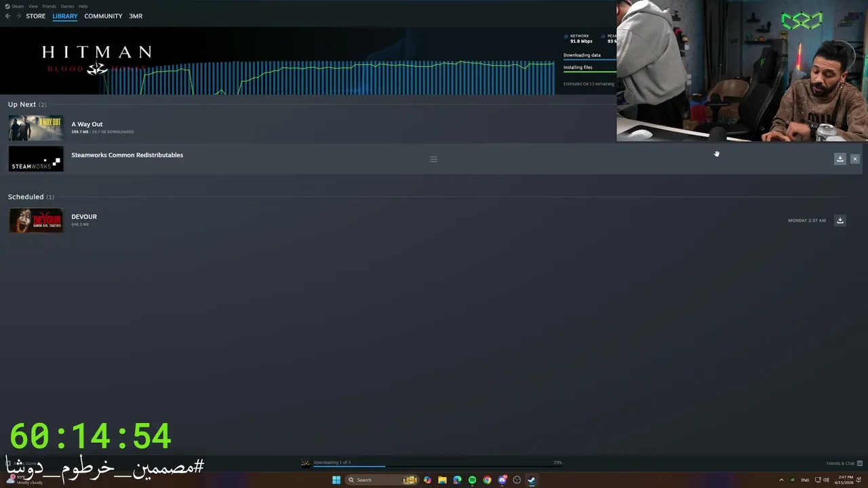868x488 pixels.
Task: Click the back navigation arrow
Action: (x=7, y=16)
